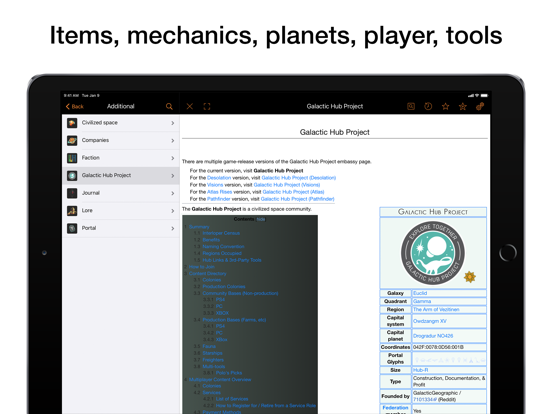Expand Galactic Hub Project via its chevron
Image resolution: width=552 pixels, height=414 pixels.
click(x=173, y=176)
